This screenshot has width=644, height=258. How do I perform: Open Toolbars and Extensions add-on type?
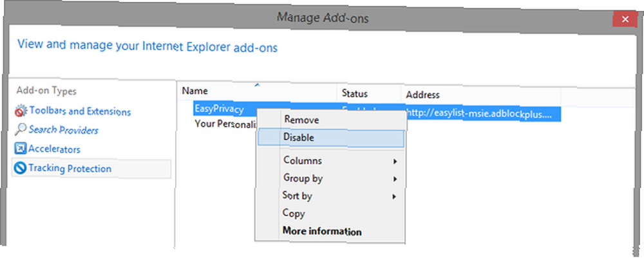tap(80, 111)
